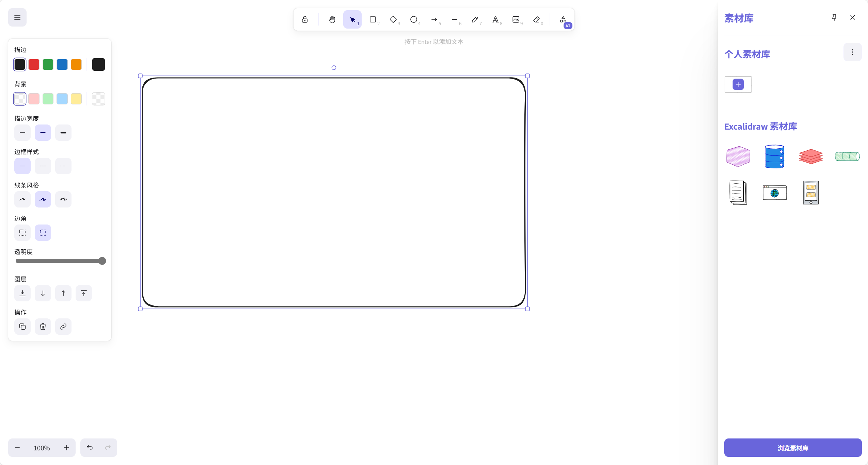Choose red stroke color swatch
Viewport: 868px width, 465px height.
[34, 64]
